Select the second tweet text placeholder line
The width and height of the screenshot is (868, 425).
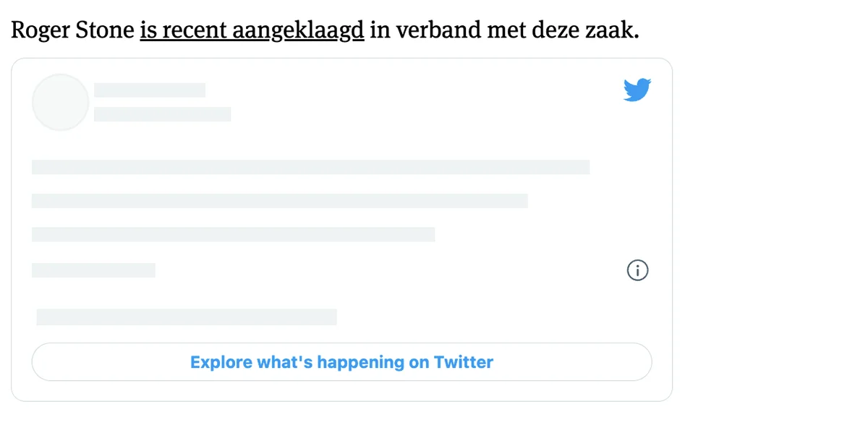279,201
